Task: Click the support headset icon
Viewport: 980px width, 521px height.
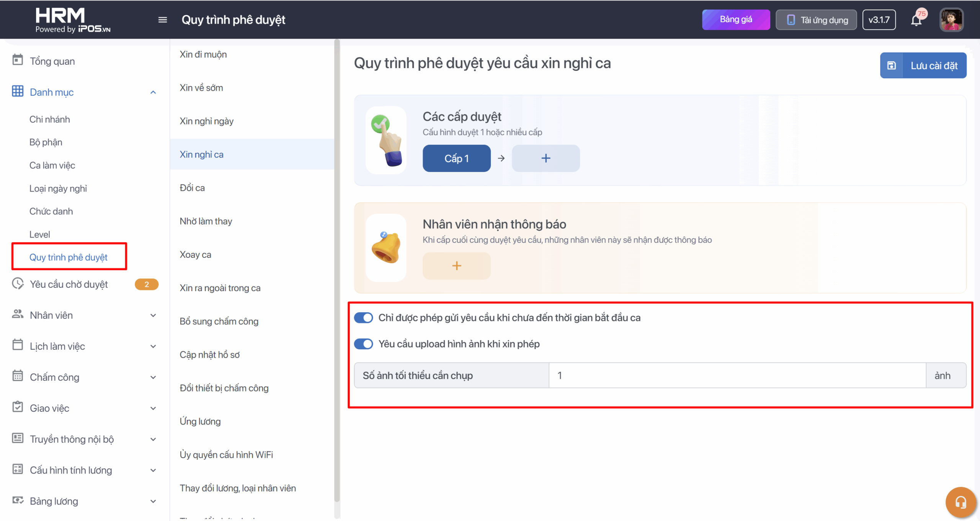Action: pos(960,502)
